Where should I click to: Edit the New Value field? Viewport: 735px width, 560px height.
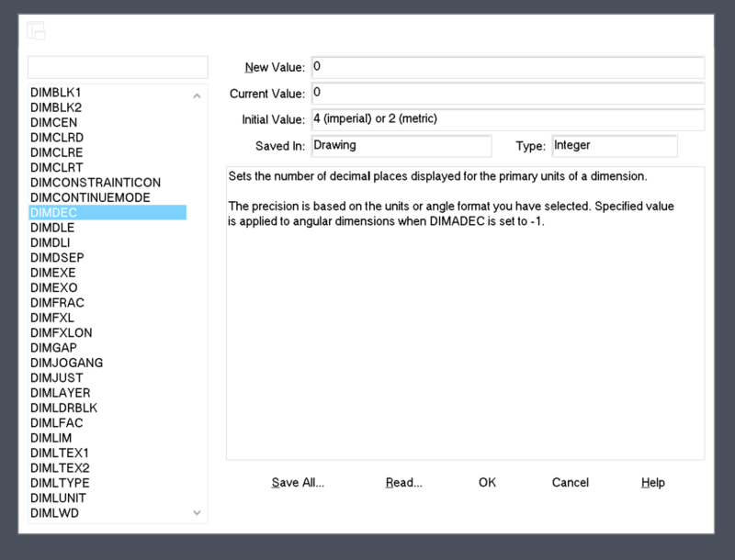coord(507,67)
